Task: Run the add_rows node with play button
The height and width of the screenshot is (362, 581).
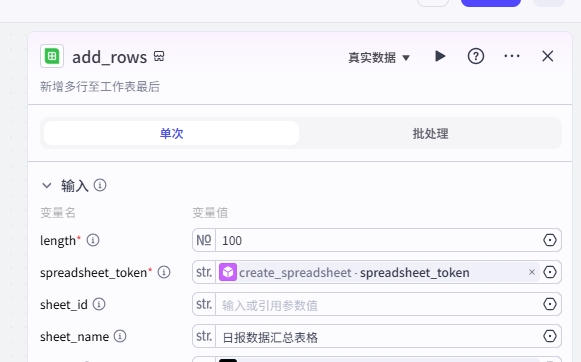Action: coord(440,56)
